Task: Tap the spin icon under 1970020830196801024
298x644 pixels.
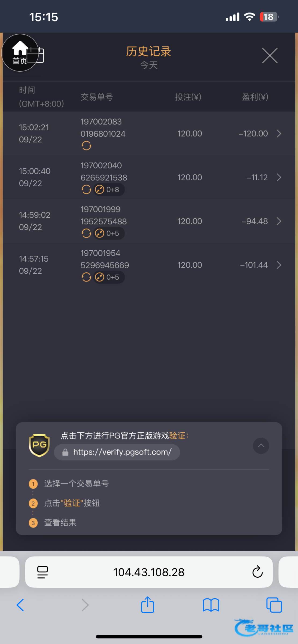Action: (86, 146)
